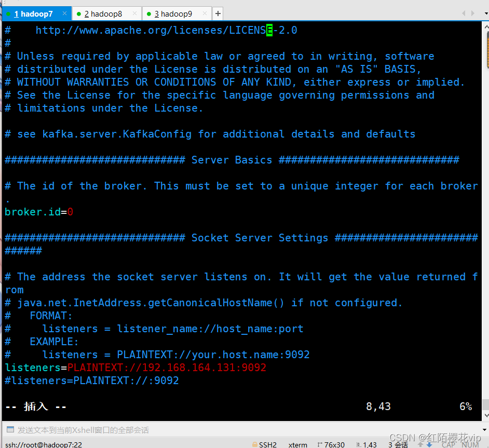The image size is (489, 448).
Task: Click the ssh://root@hadoop7:22 status text
Action: 44,445
